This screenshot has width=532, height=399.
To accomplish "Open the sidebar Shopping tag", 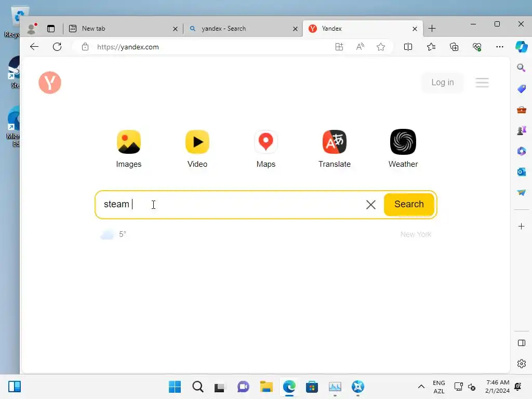I will 522,89.
